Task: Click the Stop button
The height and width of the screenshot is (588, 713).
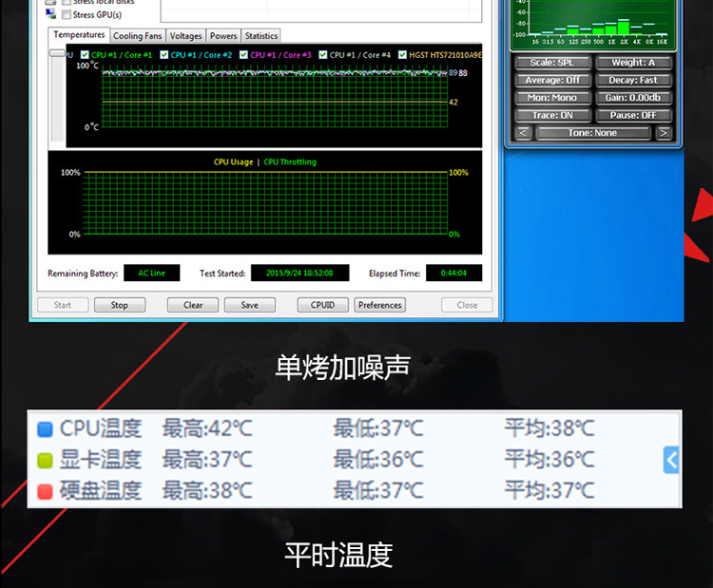Action: [x=120, y=305]
